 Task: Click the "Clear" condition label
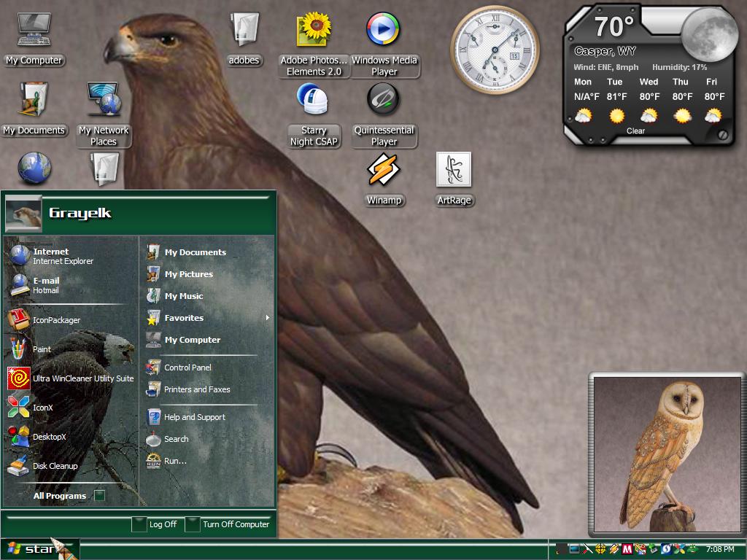point(635,131)
